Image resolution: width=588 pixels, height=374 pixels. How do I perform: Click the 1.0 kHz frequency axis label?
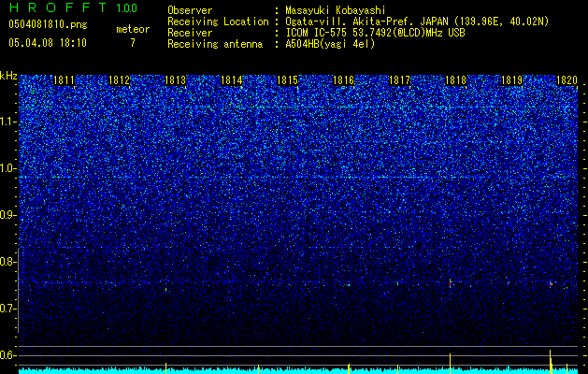[8, 168]
